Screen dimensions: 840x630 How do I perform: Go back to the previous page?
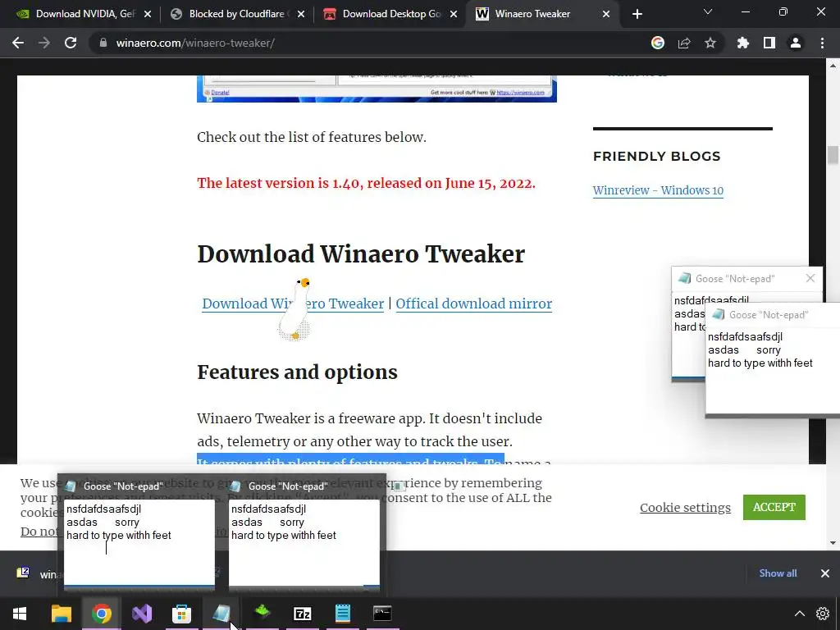coord(18,43)
